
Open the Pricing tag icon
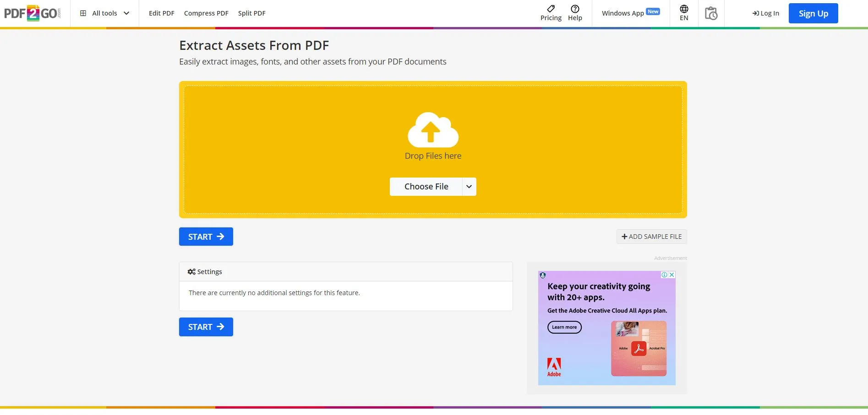pyautogui.click(x=551, y=9)
